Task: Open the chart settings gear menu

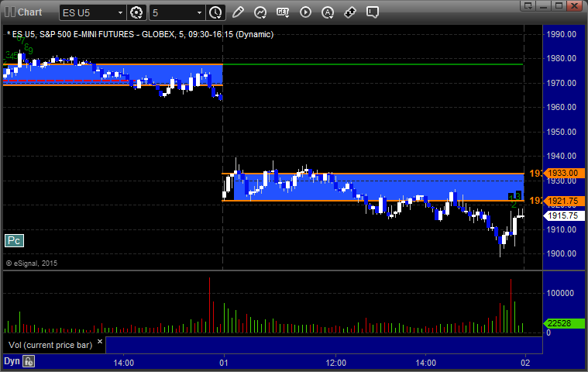Action: tap(136, 12)
